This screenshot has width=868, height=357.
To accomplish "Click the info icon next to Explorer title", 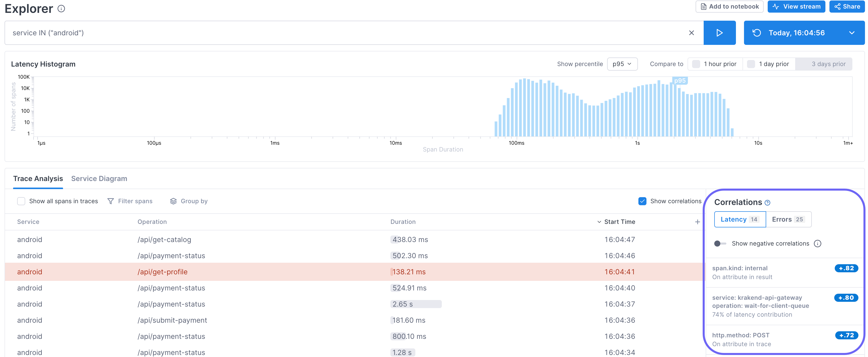I will (61, 9).
